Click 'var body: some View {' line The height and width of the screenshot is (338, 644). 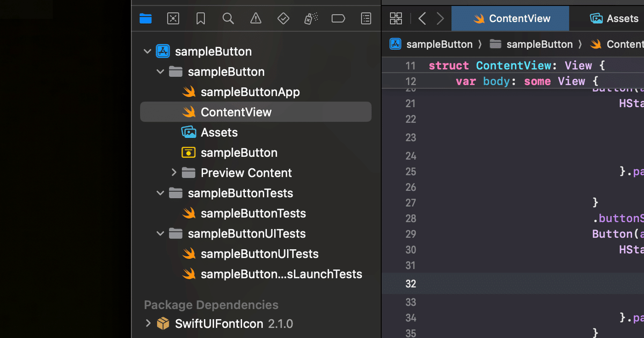(x=527, y=81)
